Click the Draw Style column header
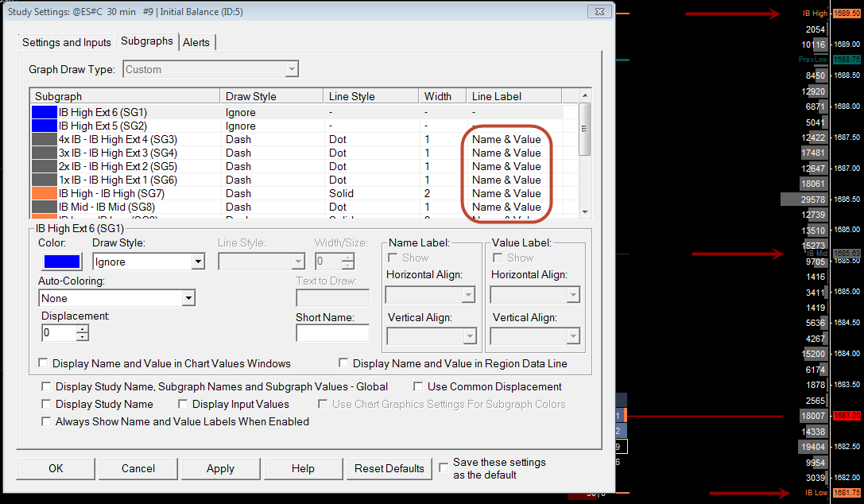Screen dimensions: 864x504 (272, 96)
